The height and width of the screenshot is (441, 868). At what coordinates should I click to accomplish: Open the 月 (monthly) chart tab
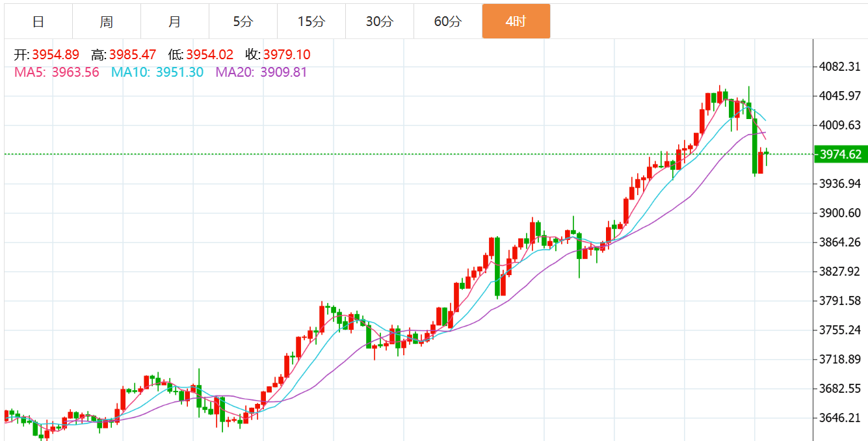pos(175,21)
